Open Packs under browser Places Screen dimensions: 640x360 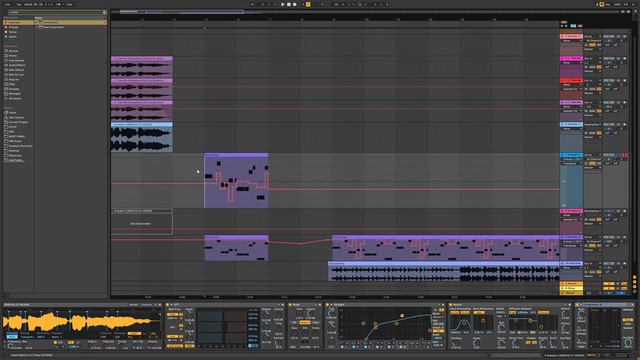(x=13, y=113)
